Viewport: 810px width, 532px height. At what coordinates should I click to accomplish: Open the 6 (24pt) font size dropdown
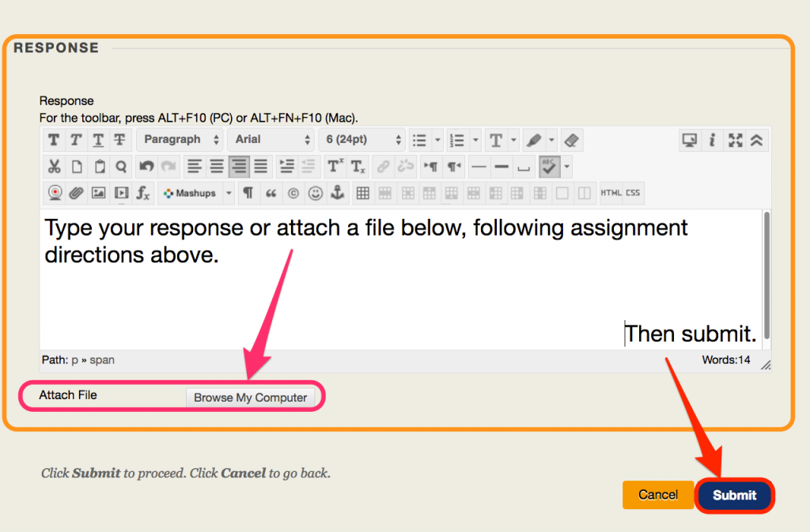point(361,140)
